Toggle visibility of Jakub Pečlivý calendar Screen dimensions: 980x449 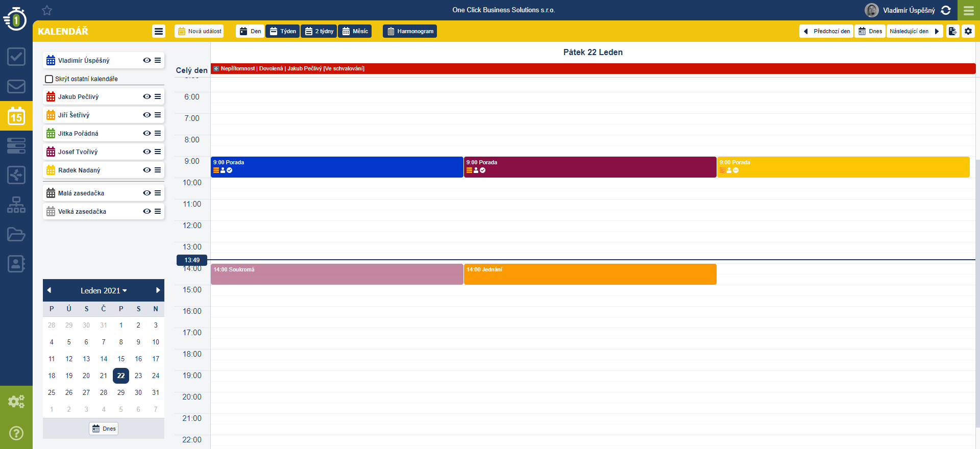pyautogui.click(x=147, y=96)
